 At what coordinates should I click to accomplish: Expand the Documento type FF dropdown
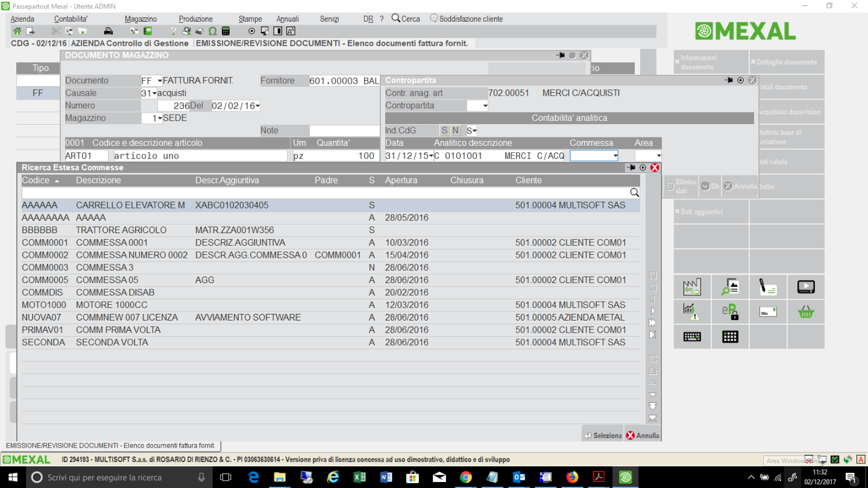[160, 81]
